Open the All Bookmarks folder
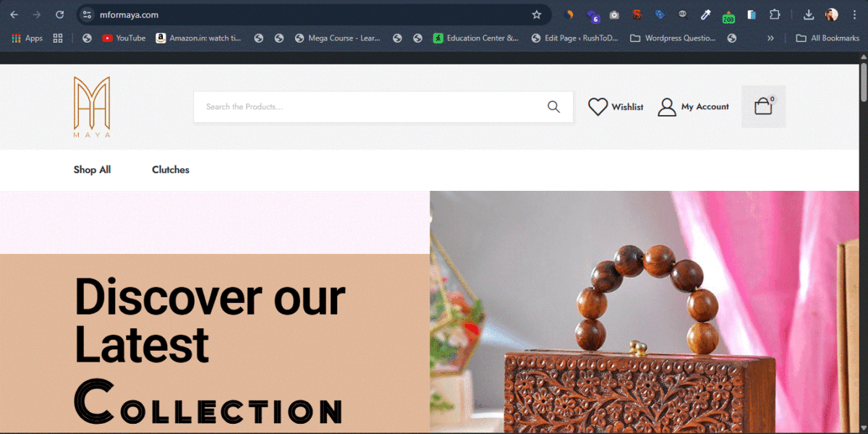The image size is (868, 434). 827,38
